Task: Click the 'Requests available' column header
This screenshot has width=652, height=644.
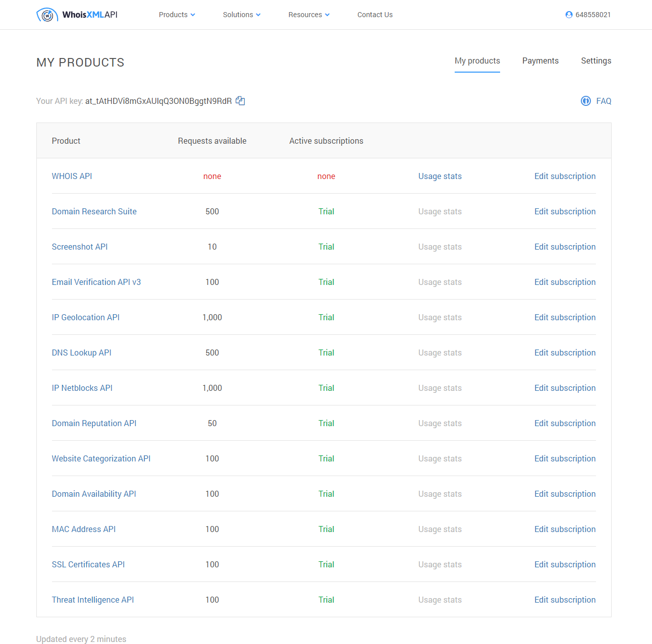Action: pyautogui.click(x=212, y=141)
